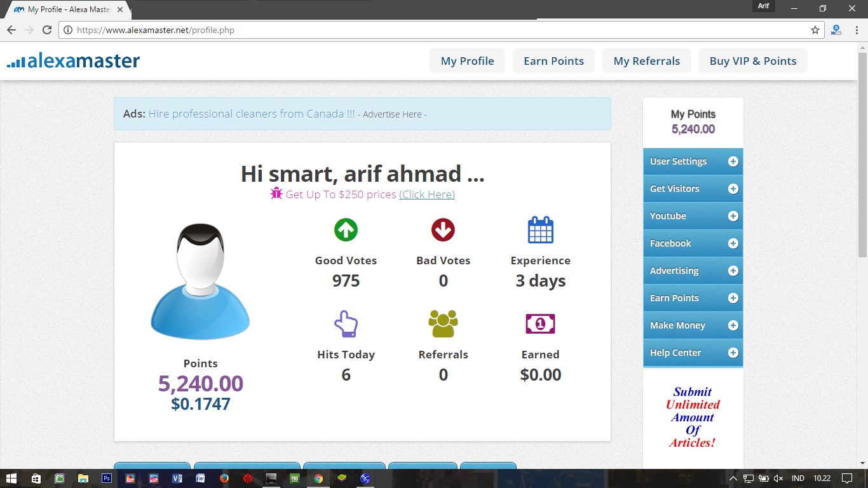This screenshot has width=868, height=488.
Task: Click the $0.1747 points value
Action: coord(200,404)
